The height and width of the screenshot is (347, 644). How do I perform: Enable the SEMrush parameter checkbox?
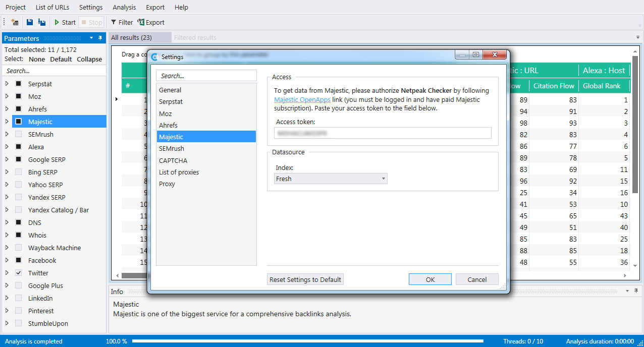coord(19,134)
